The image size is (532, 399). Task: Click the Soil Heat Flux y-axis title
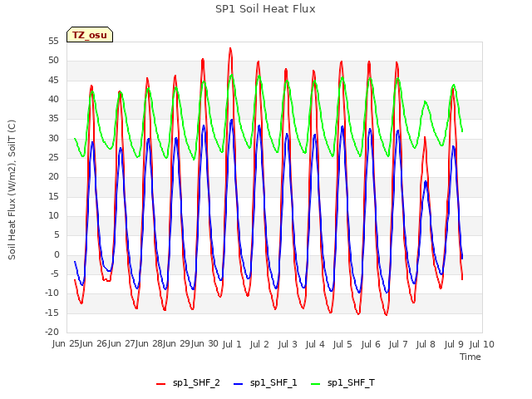click(12, 190)
